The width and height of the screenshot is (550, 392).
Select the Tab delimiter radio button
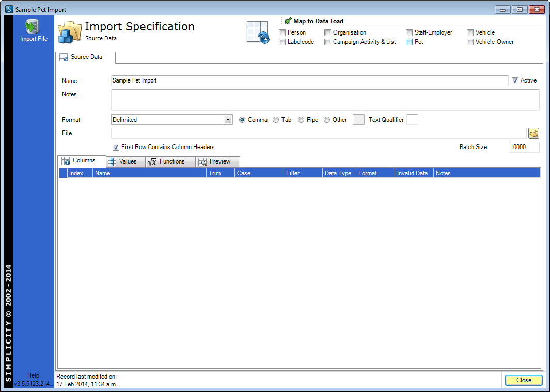point(276,120)
